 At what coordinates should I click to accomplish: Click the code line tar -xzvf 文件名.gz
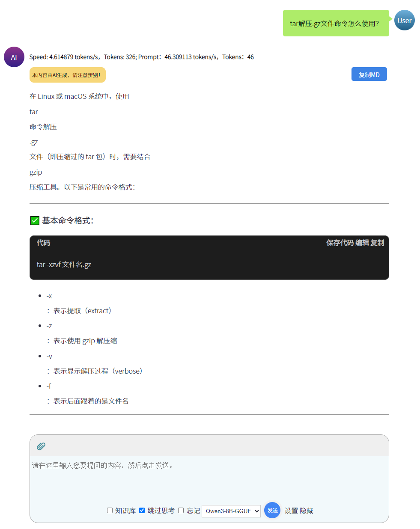point(64,264)
